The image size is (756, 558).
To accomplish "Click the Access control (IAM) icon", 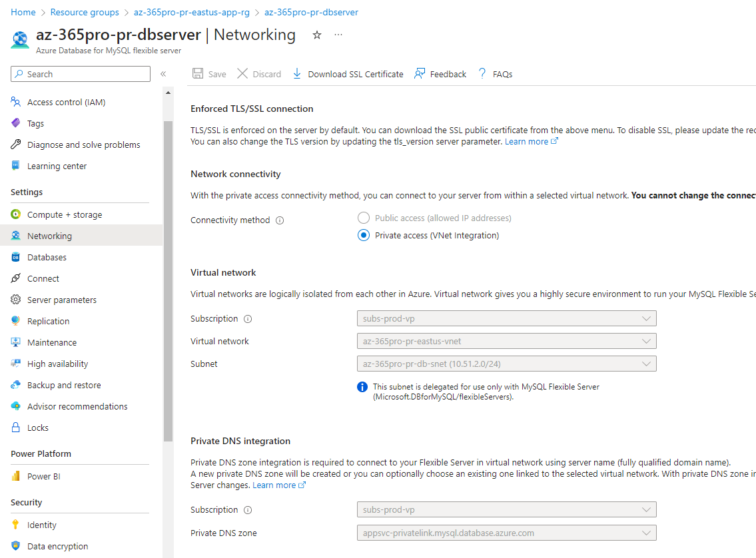I will point(15,102).
